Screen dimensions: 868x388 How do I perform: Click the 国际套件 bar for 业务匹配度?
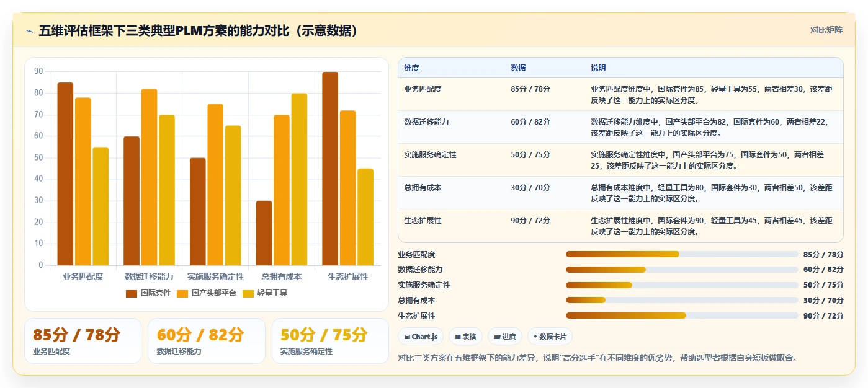click(65, 174)
